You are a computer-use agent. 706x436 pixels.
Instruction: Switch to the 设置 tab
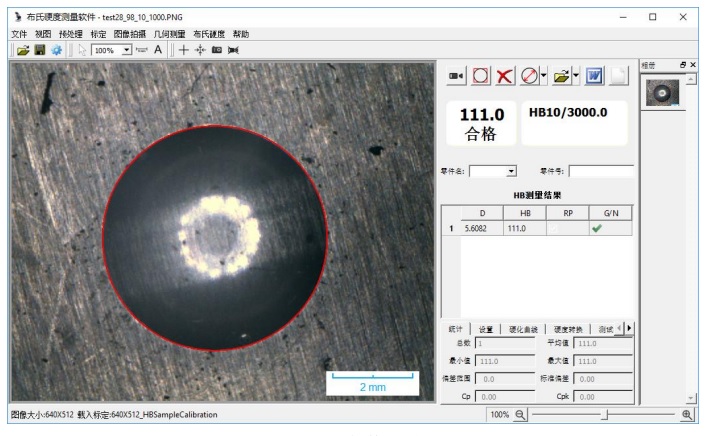click(486, 328)
